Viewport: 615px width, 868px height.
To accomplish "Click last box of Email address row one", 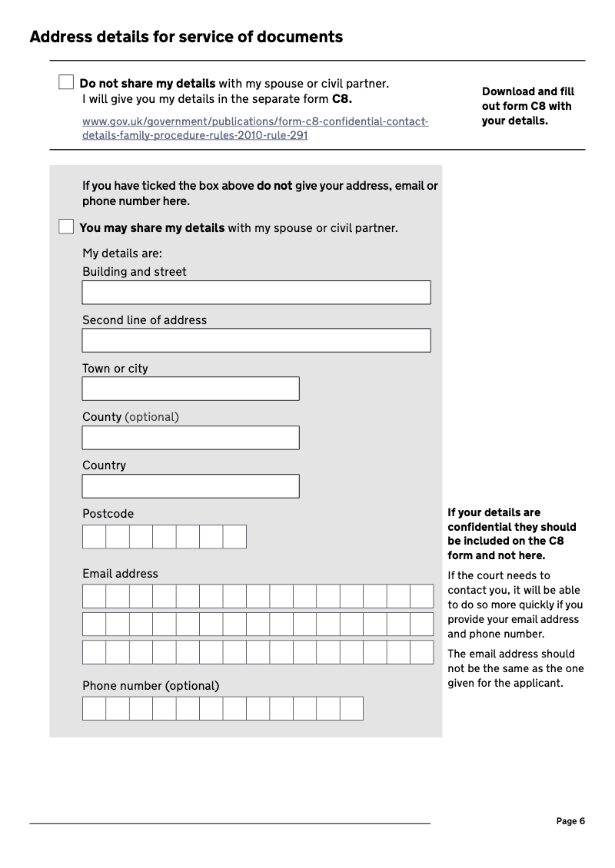I will click(x=422, y=596).
